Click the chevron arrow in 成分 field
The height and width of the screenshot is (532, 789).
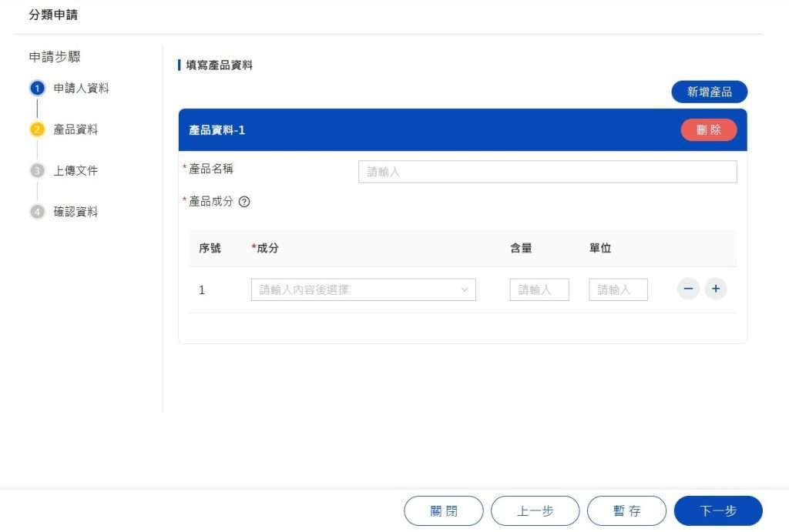pos(465,289)
